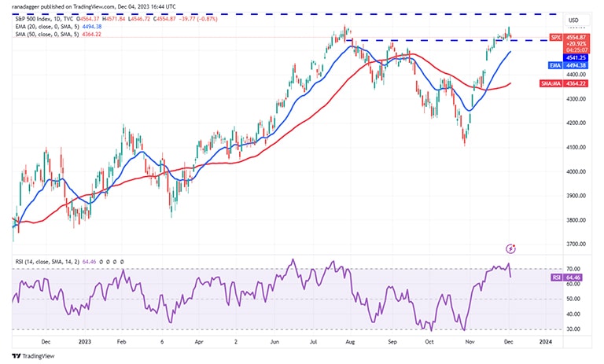
Task: Click the 4364.22 value on price axis
Action: (576, 83)
